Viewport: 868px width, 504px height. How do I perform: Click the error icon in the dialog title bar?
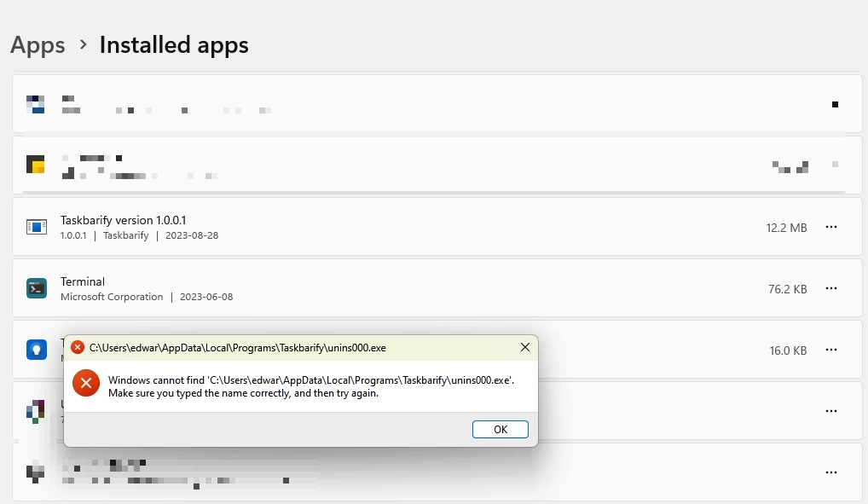[78, 347]
